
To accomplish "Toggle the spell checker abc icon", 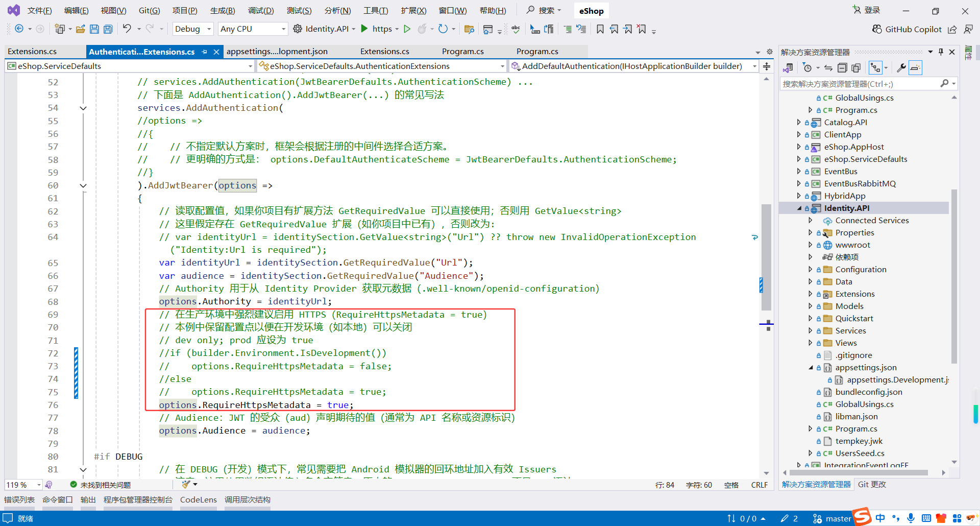I will tap(516, 29).
